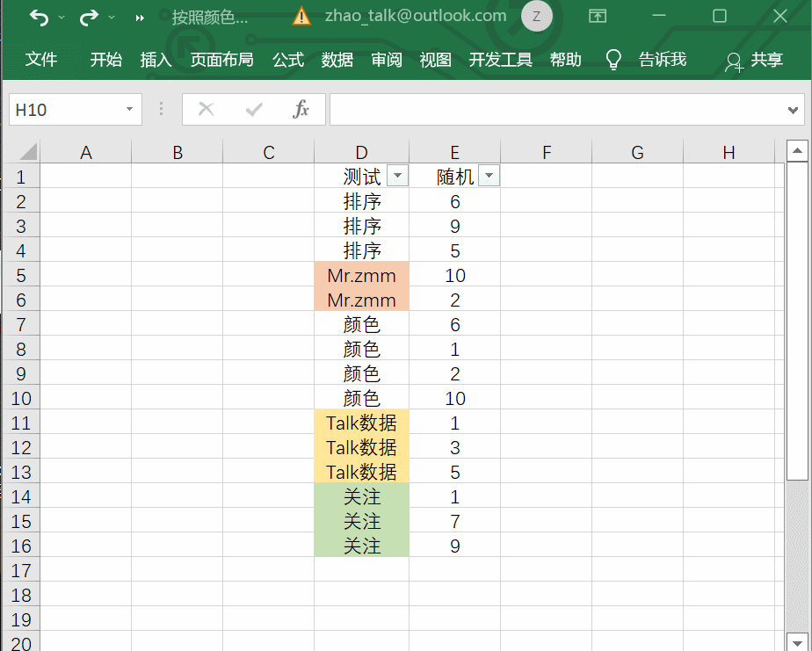Screen dimensions: 812x651
Task: Switch to the 视图 tab
Action: point(435,60)
